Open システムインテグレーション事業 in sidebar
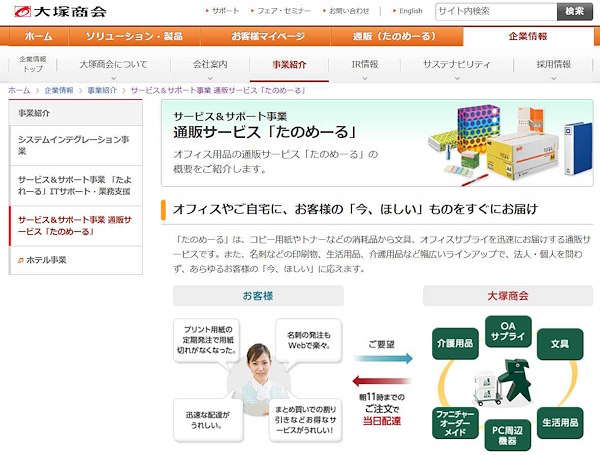The image size is (600, 455). [x=76, y=145]
